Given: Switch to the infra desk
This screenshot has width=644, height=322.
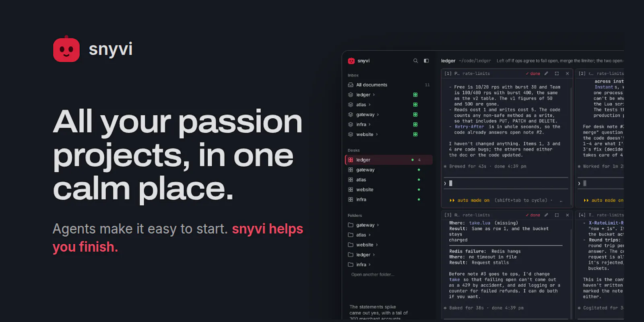Looking at the screenshot, I should point(388,200).
